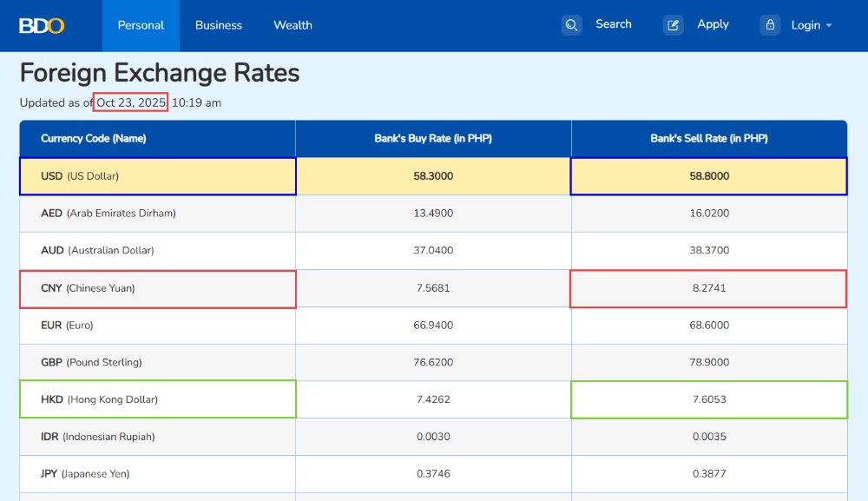Click the BDO logo

42,25
